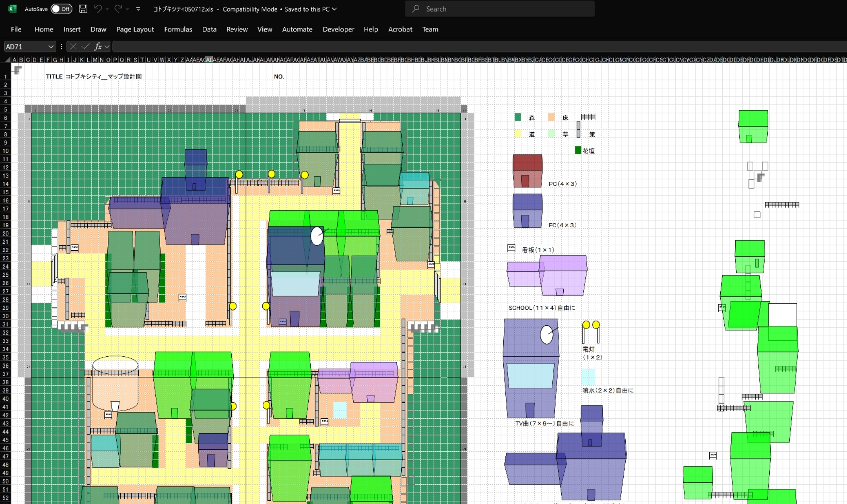The height and width of the screenshot is (504, 847).
Task: Select the Acrobat tab
Action: click(x=400, y=29)
